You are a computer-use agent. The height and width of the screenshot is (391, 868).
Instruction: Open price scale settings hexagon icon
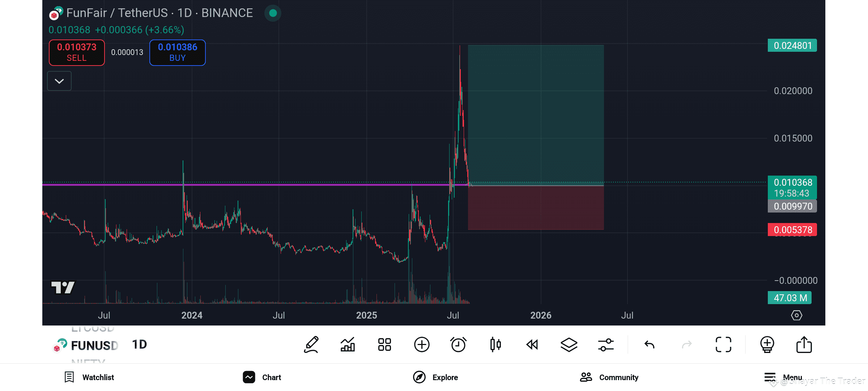pyautogui.click(x=796, y=315)
